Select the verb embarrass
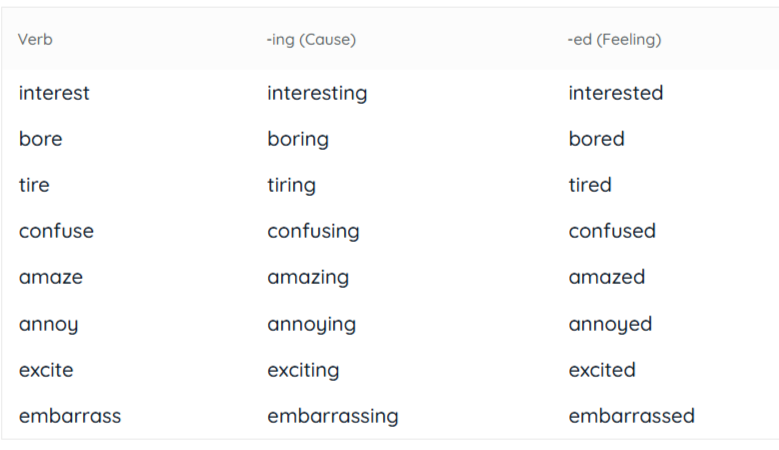This screenshot has height=450, width=779. click(x=70, y=416)
